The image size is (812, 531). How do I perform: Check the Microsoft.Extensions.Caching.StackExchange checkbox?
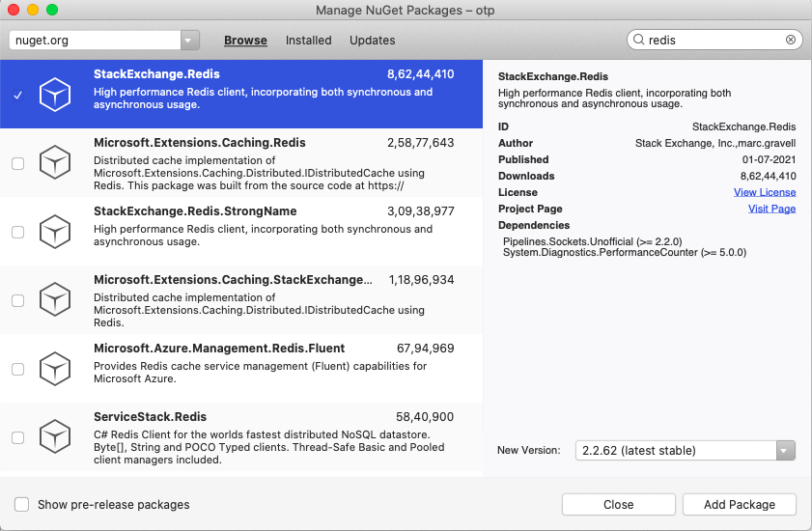coord(18,300)
